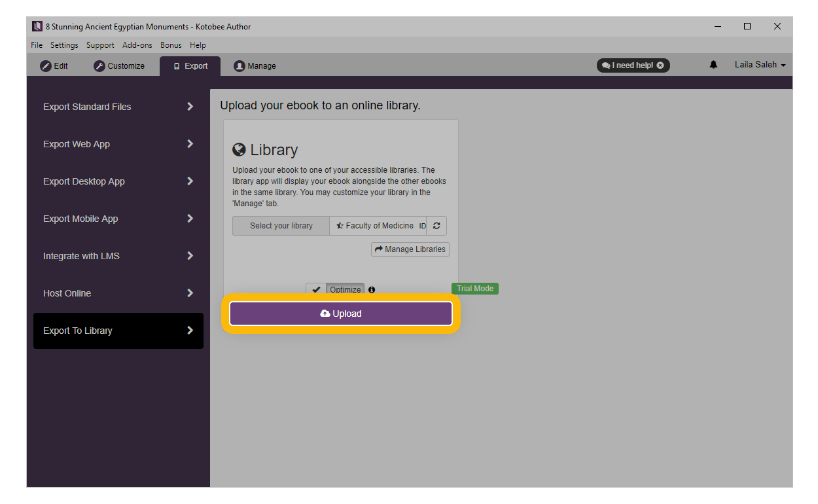Expand the Export Web App option
The image size is (818, 504).
click(118, 144)
